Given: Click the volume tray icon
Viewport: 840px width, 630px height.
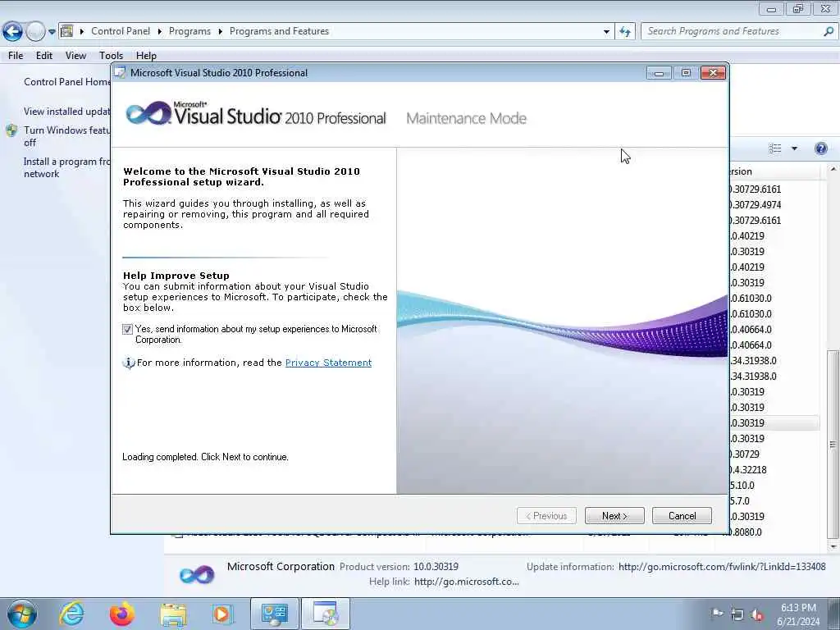Looking at the screenshot, I should pyautogui.click(x=757, y=614).
